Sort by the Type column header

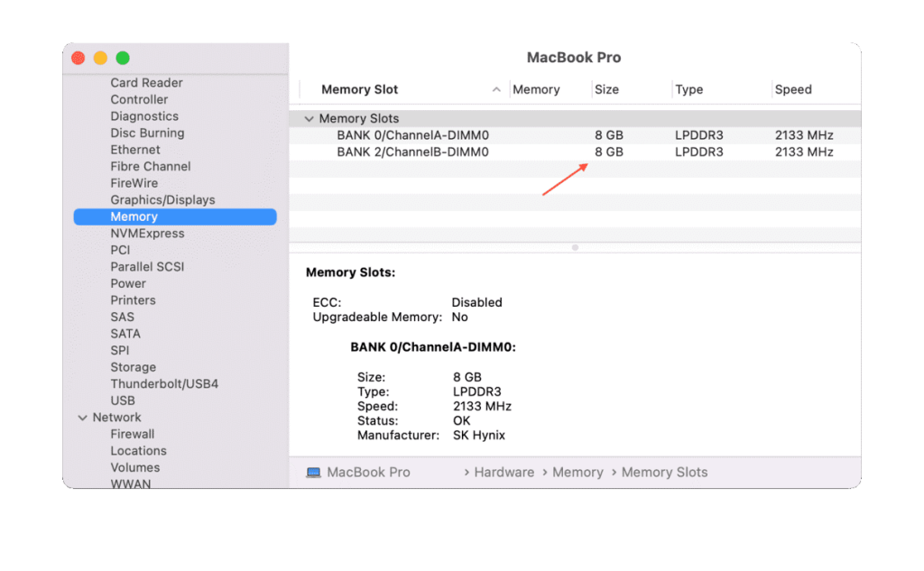(688, 89)
